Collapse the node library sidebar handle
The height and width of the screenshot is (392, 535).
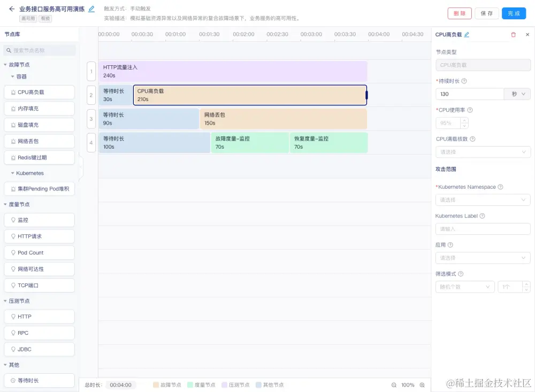click(x=81, y=167)
